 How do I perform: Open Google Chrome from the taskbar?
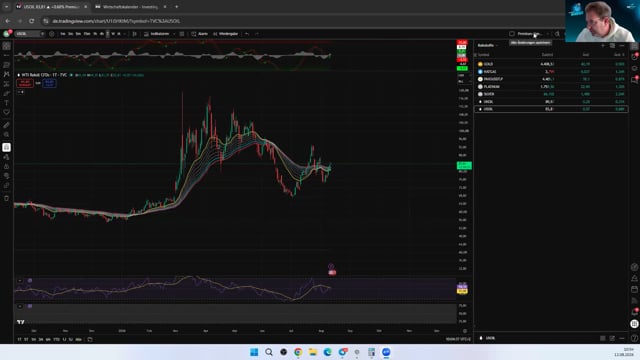(298, 352)
